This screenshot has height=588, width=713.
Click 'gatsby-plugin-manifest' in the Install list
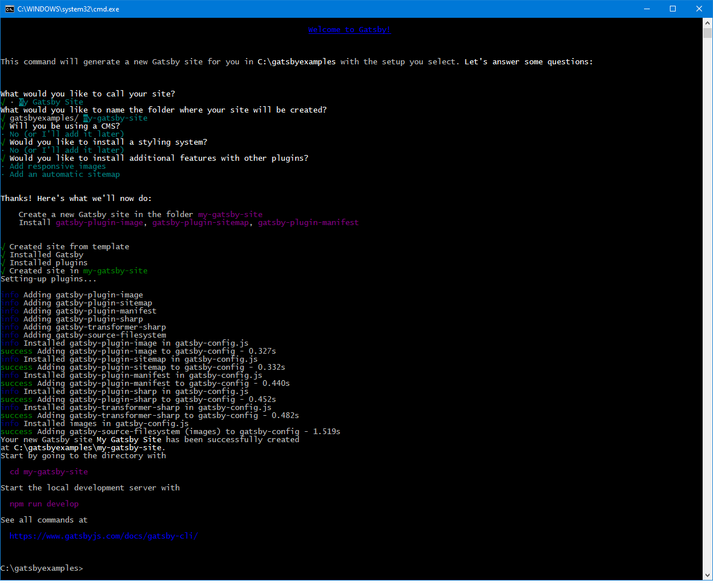[308, 222]
